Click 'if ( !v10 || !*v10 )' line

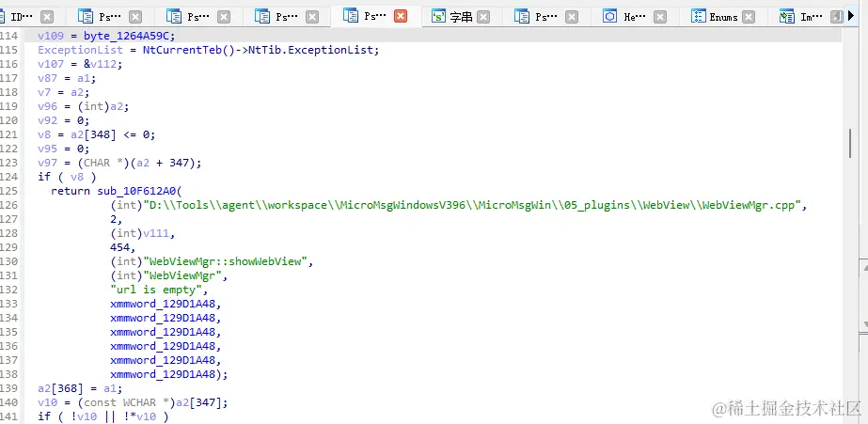(103, 416)
